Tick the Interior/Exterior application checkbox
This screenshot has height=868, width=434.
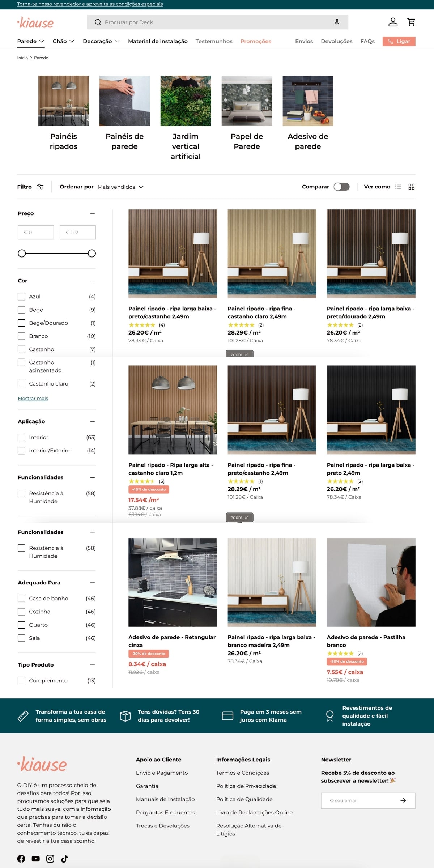[x=22, y=451]
